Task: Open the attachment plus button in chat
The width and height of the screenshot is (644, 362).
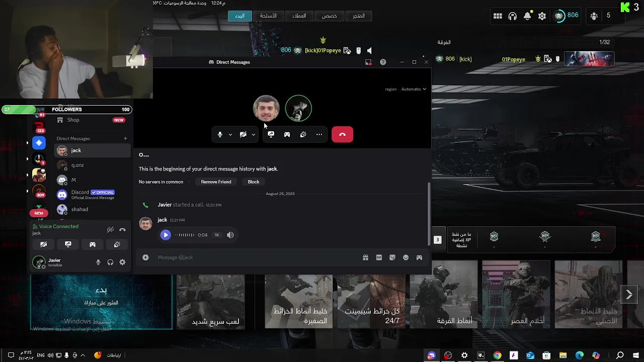Action: (x=145, y=257)
